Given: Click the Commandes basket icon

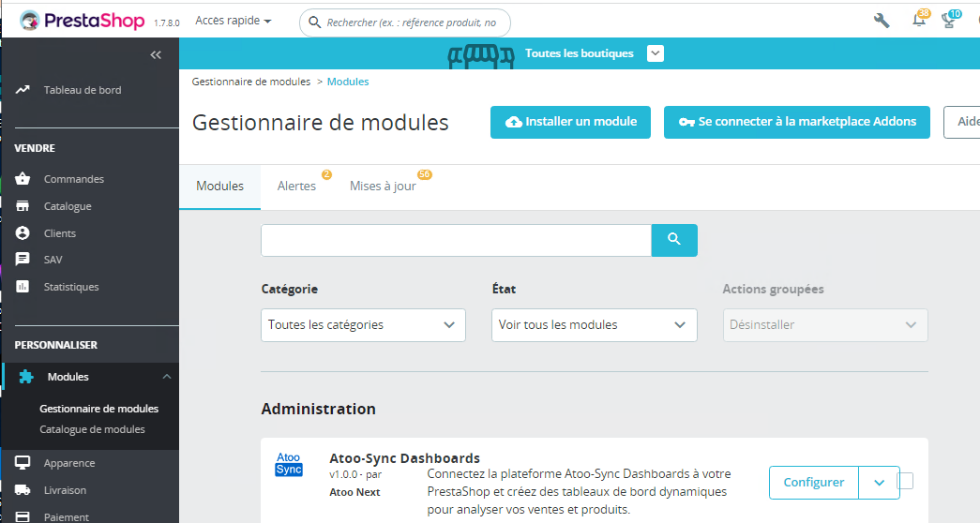Looking at the screenshot, I should click(x=22, y=179).
